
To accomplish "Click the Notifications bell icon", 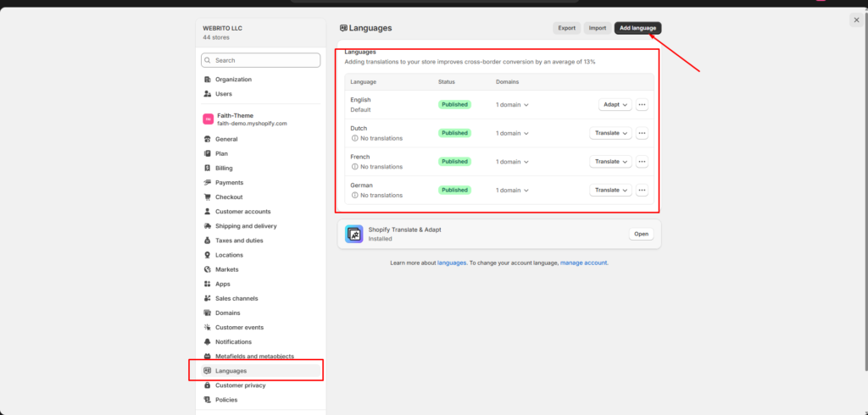I will 208,341.
